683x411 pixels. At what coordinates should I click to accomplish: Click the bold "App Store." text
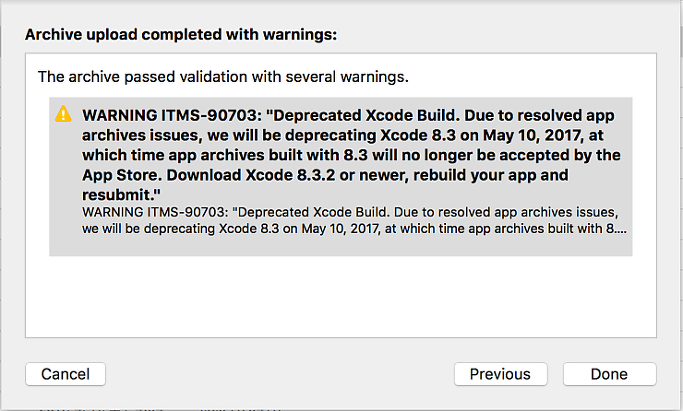pyautogui.click(x=122, y=175)
